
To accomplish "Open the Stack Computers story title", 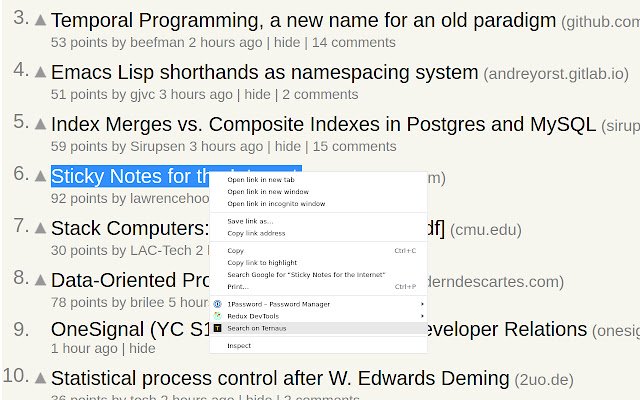I will 130,228.
